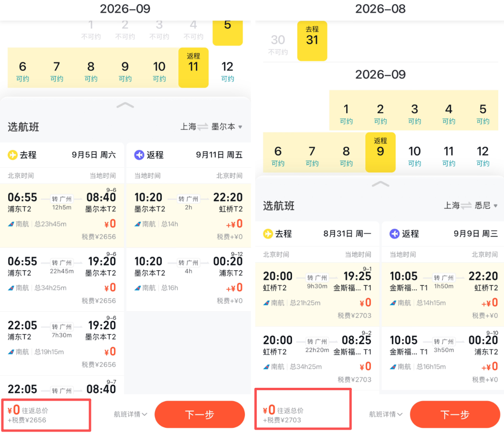Choose 22:05 outbound flight with 7h30m layover
Screen dimensions: 504x433
62,343
